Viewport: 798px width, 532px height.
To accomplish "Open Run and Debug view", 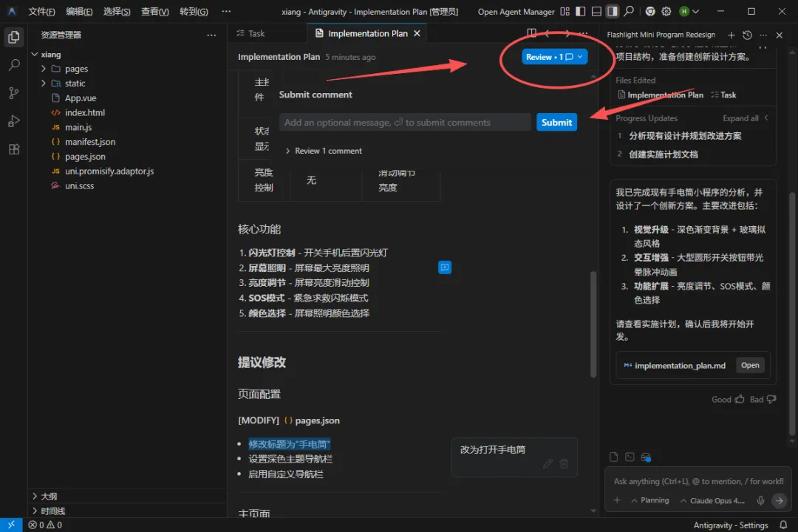I will coord(13,121).
